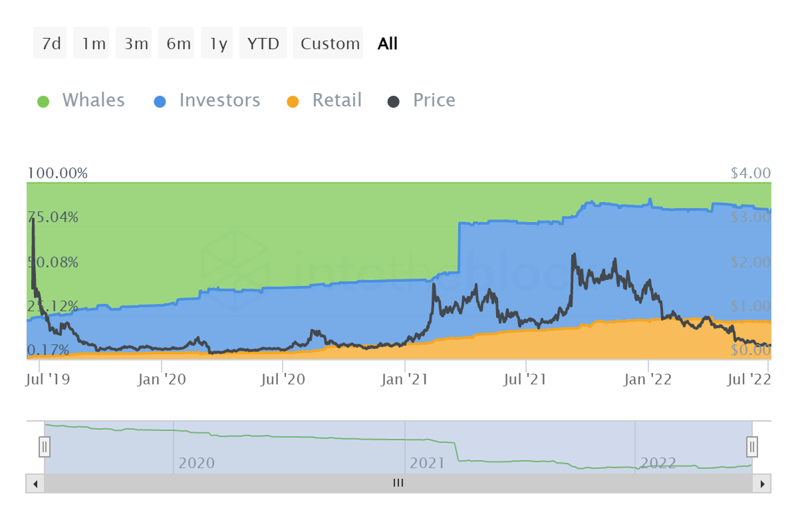
Task: Hide the Retail legend label
Action: pyautogui.click(x=337, y=100)
